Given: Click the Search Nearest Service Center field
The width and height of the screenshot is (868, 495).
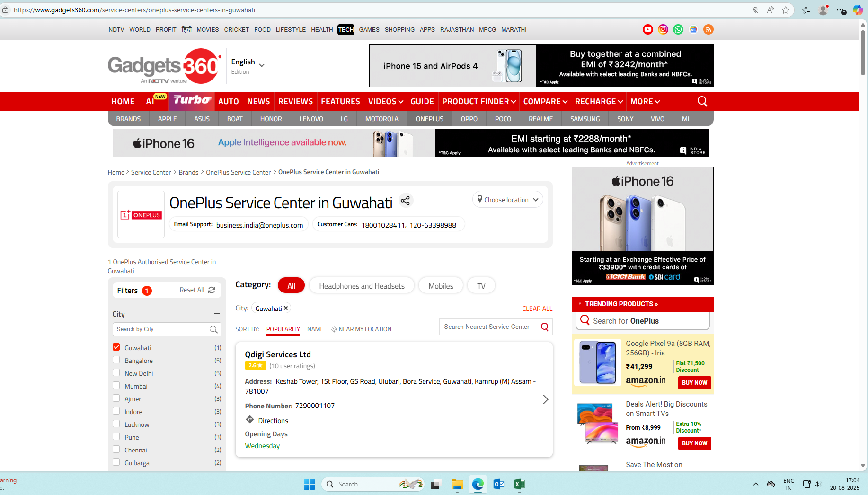Looking at the screenshot, I should click(487, 327).
